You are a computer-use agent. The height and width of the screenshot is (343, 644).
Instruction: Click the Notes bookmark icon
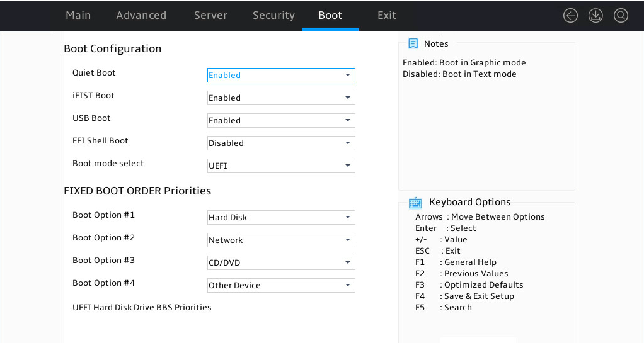tap(413, 43)
